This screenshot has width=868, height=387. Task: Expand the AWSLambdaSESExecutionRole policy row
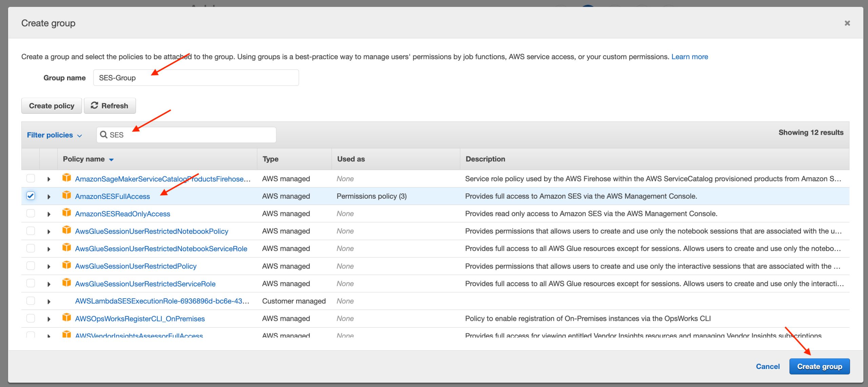tap(49, 301)
